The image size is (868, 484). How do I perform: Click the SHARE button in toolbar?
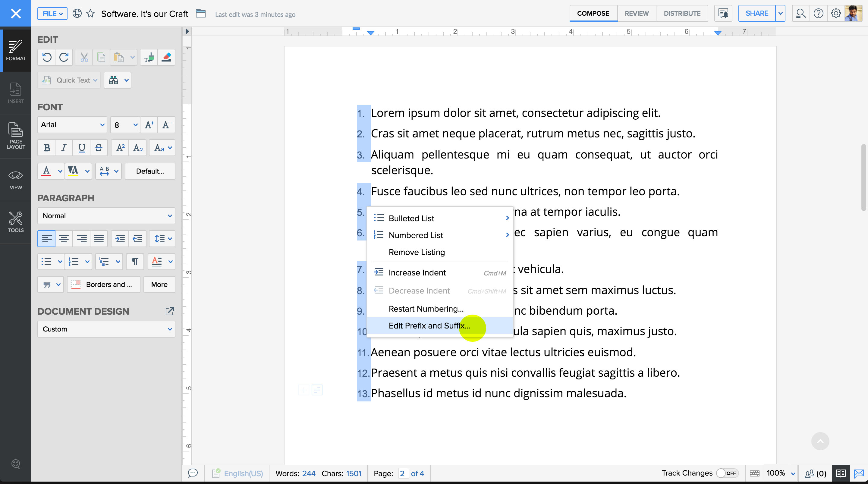pyautogui.click(x=758, y=13)
